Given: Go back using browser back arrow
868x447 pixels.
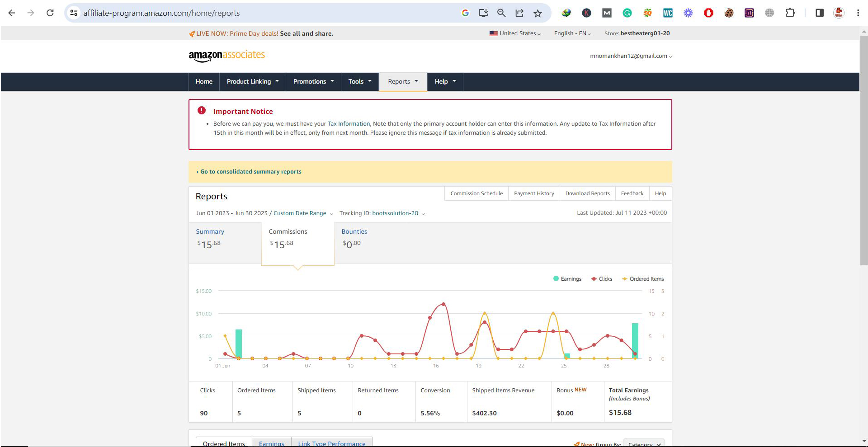Looking at the screenshot, I should (x=12, y=13).
